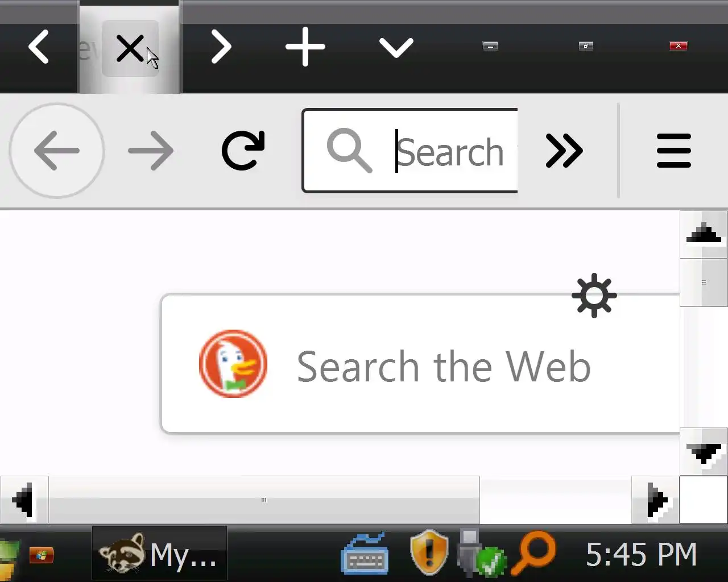The width and height of the screenshot is (728, 582).
Task: Open new tab page settings gear
Action: (x=594, y=296)
